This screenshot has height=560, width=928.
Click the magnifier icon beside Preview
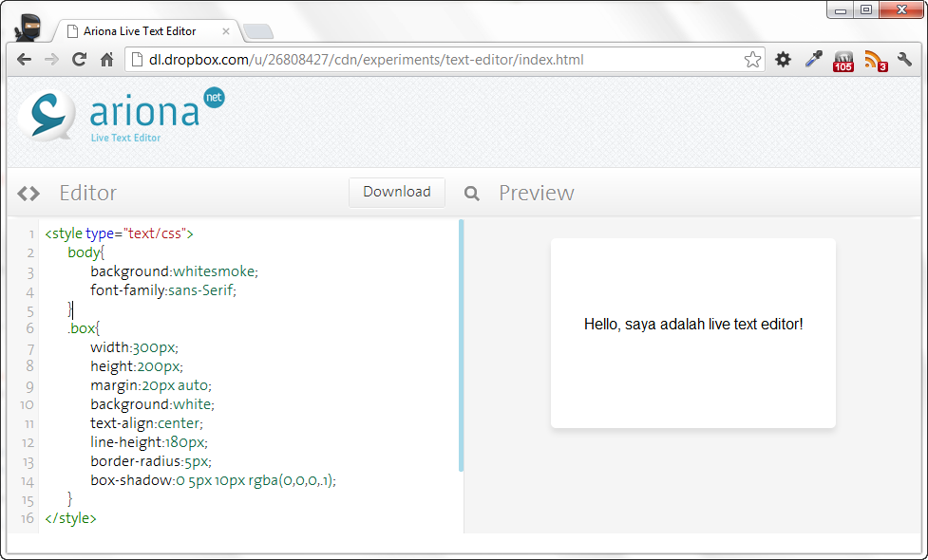471,194
